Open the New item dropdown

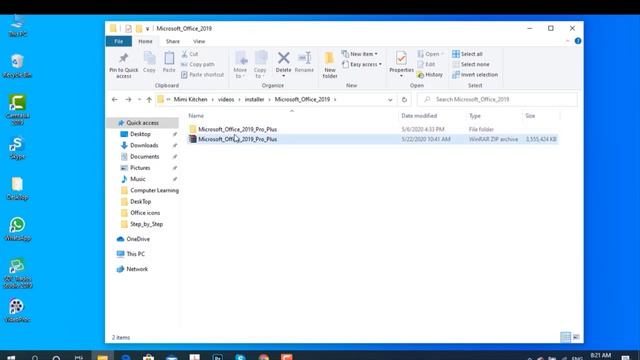tap(360, 54)
